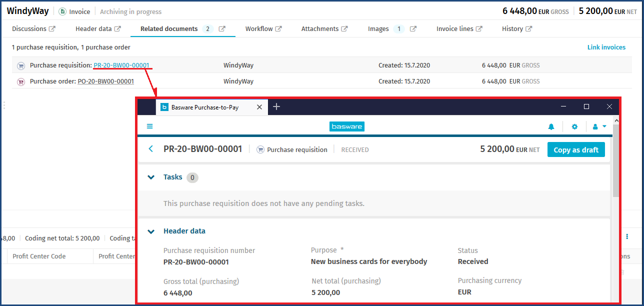Open Related documents in new window icon
644x306 pixels.
pos(222,29)
